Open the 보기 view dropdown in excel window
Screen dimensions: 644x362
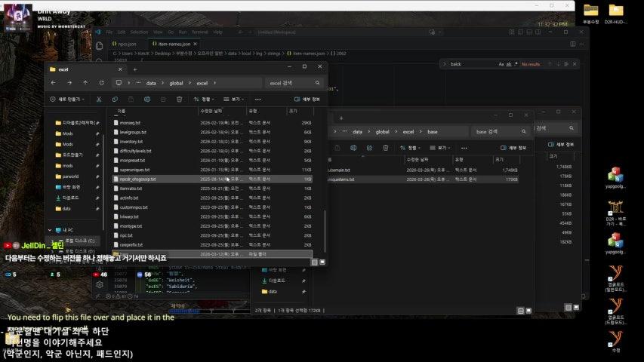point(234,100)
